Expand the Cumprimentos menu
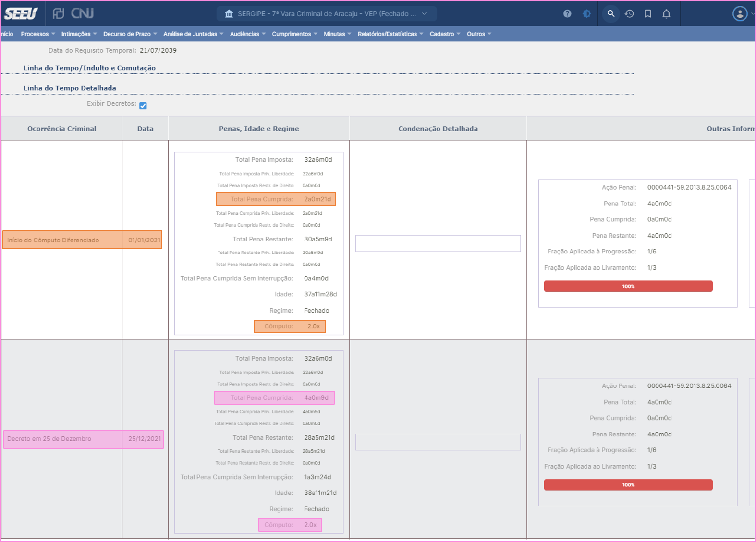This screenshot has height=542, width=756. click(294, 34)
